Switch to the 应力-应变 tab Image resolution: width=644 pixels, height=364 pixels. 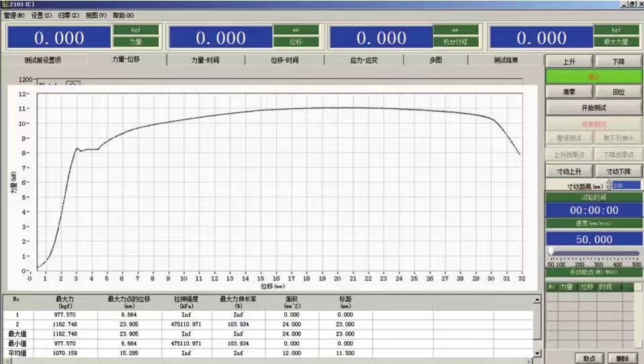pos(364,60)
